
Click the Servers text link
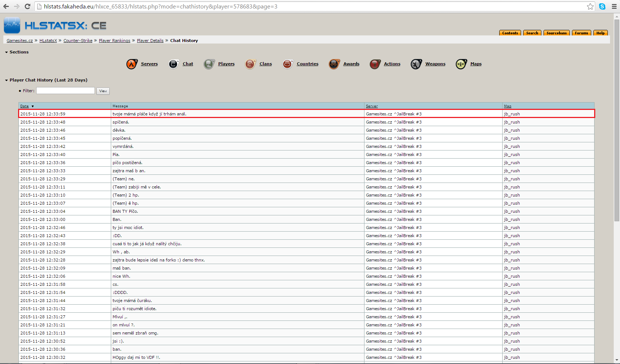149,64
